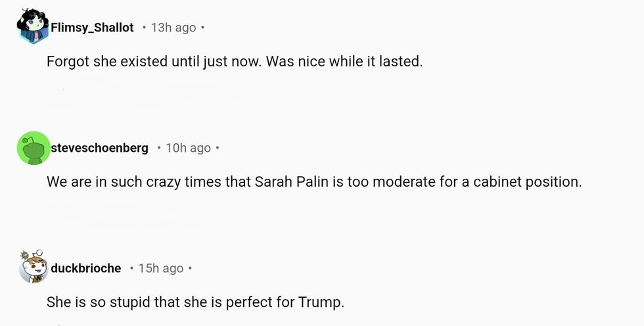The width and height of the screenshot is (644, 326).
Task: Open duckbrioche's avatar image
Action: [33, 268]
